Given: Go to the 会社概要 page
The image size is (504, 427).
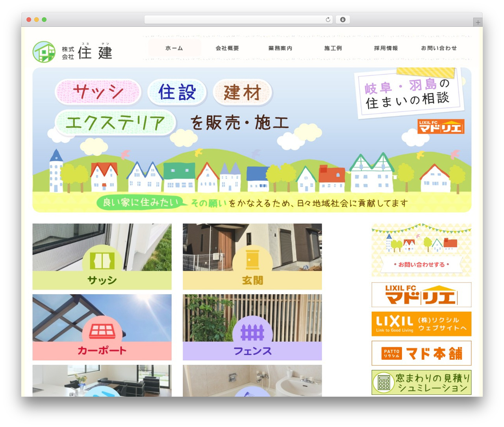Looking at the screenshot, I should click(x=227, y=48).
